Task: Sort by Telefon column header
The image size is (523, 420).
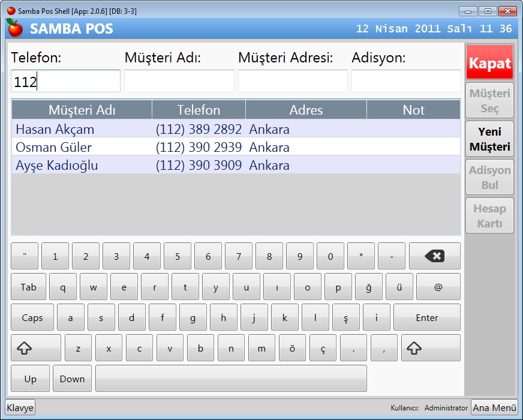Action: (x=199, y=110)
